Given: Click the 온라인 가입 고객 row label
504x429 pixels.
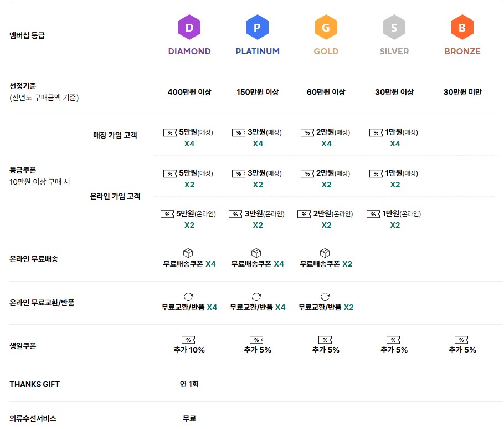Looking at the screenshot, I should tap(115, 196).
